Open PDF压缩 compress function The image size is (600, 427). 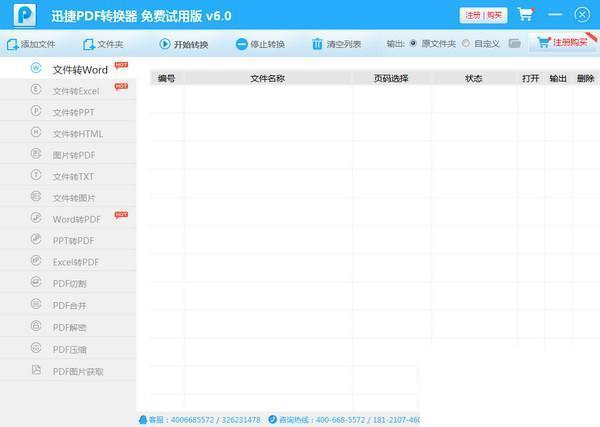(x=68, y=348)
